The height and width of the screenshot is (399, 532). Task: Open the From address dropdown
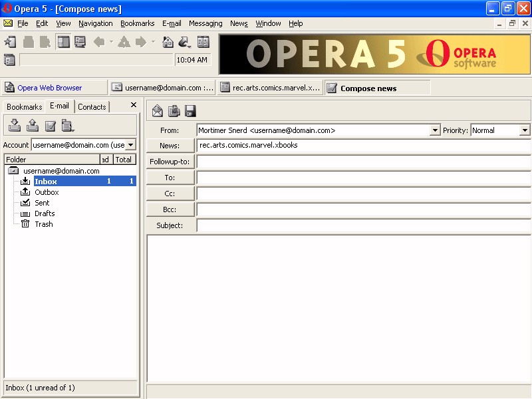point(435,130)
